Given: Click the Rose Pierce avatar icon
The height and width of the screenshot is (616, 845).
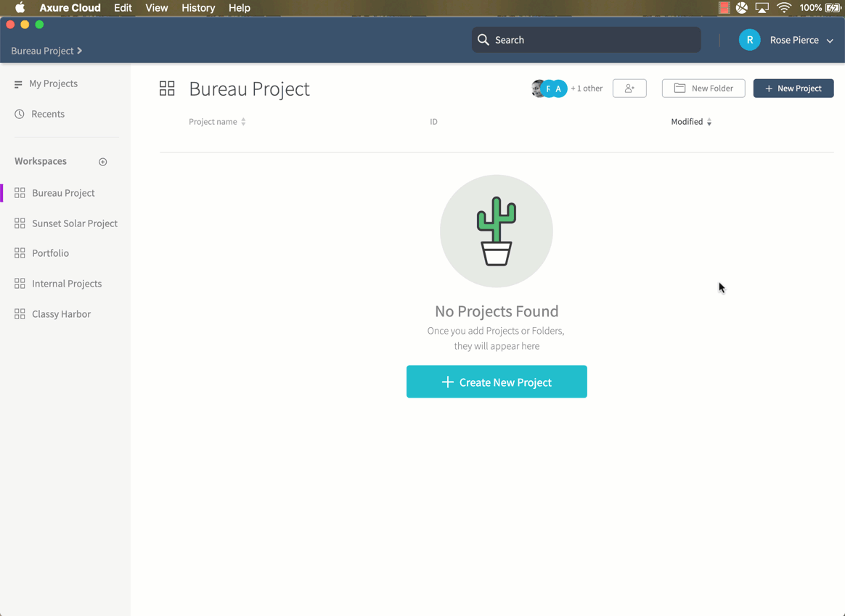Looking at the screenshot, I should 750,40.
